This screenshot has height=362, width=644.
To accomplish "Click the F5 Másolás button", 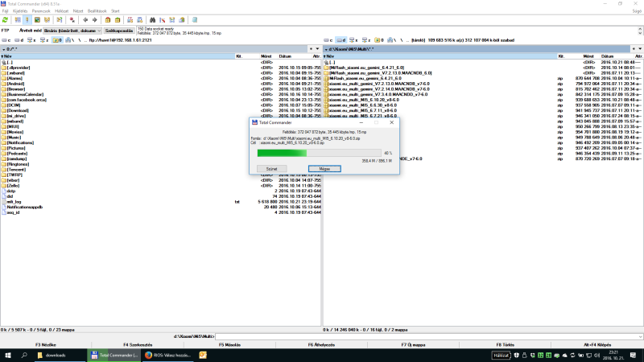I will [x=229, y=345].
